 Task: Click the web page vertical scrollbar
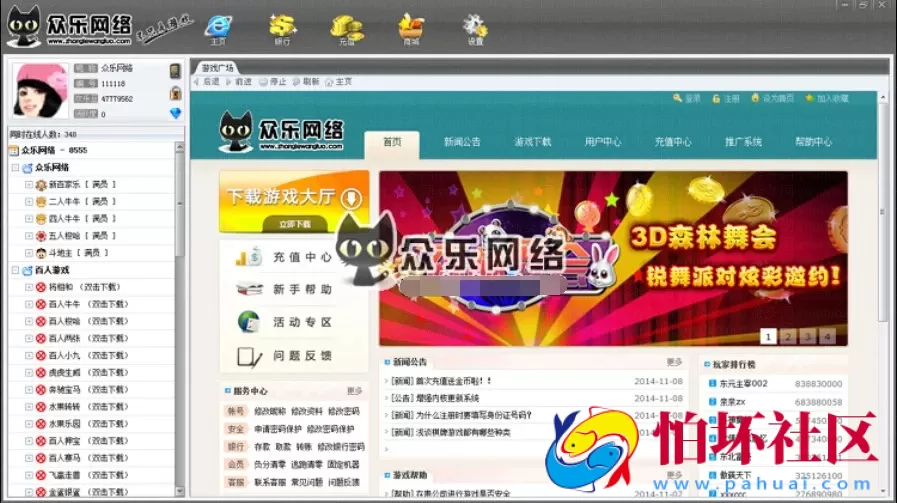[883, 212]
